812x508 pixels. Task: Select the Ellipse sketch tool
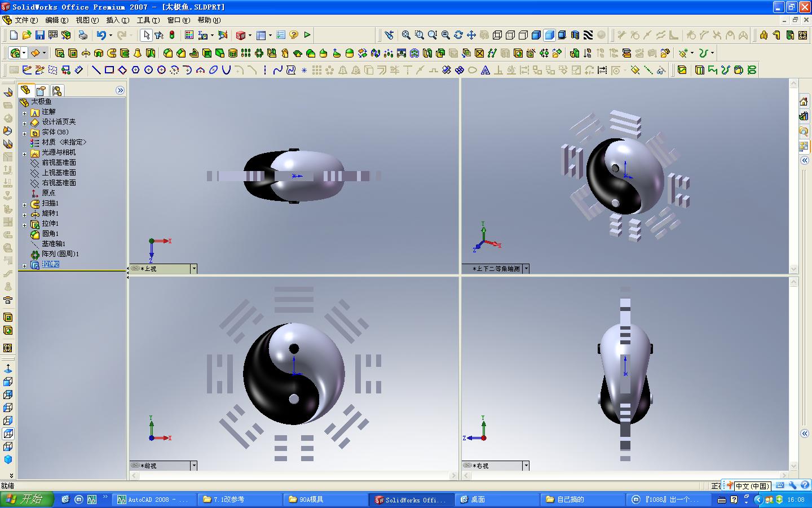click(213, 70)
